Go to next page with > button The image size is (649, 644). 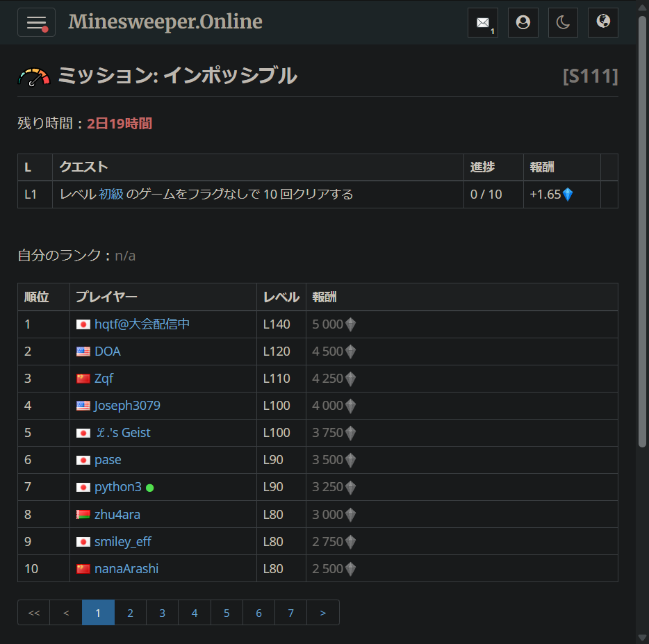[323, 613]
